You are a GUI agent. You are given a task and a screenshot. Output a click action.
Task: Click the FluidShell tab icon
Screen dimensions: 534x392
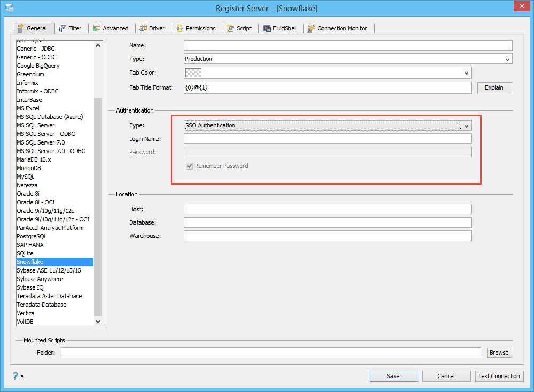pos(267,29)
